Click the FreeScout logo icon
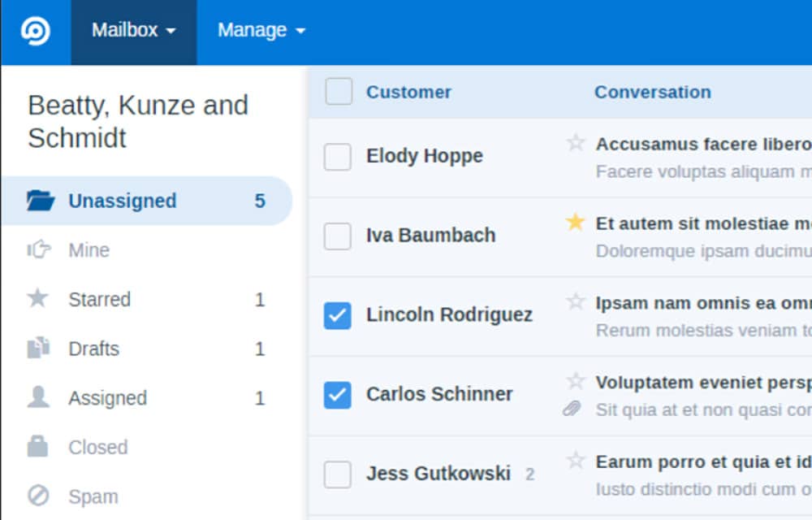Screen dimensions: 812x520 pos(35,32)
